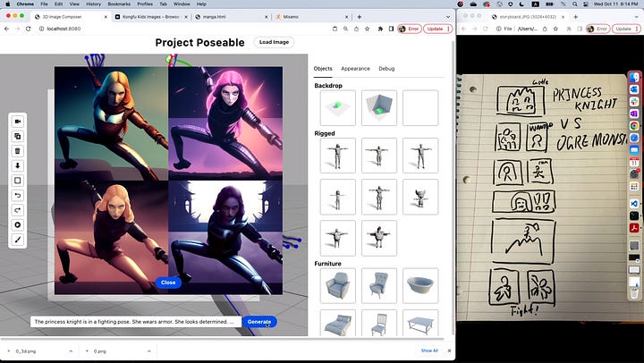This screenshot has width=644, height=363.
Task: Open a new tab in left Chrome window
Action: pyautogui.click(x=360, y=17)
